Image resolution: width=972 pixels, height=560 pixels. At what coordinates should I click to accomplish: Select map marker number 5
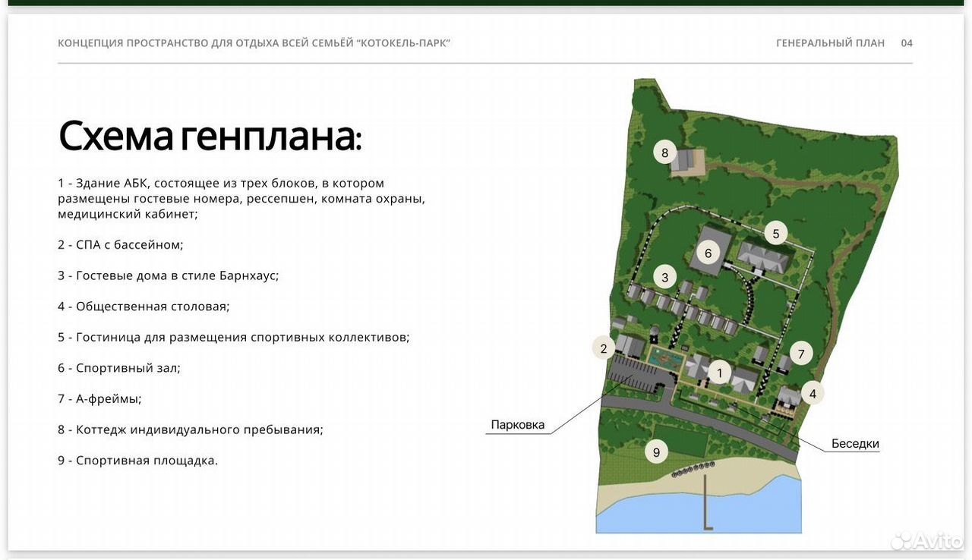pos(775,234)
